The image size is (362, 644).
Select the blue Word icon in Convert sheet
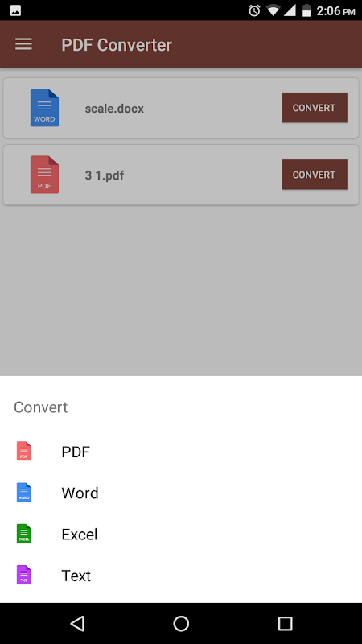coord(24,493)
